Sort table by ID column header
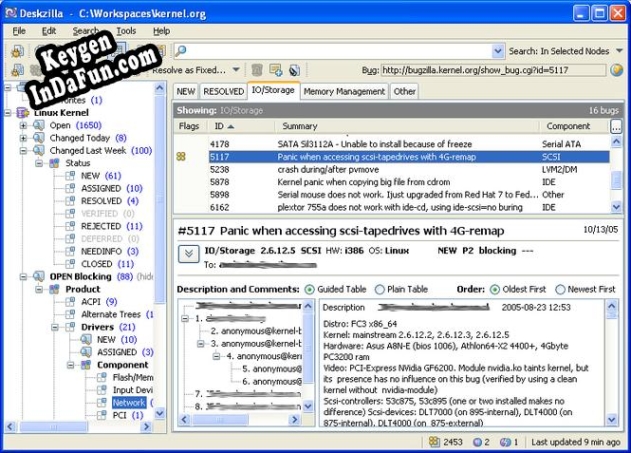 241,126
